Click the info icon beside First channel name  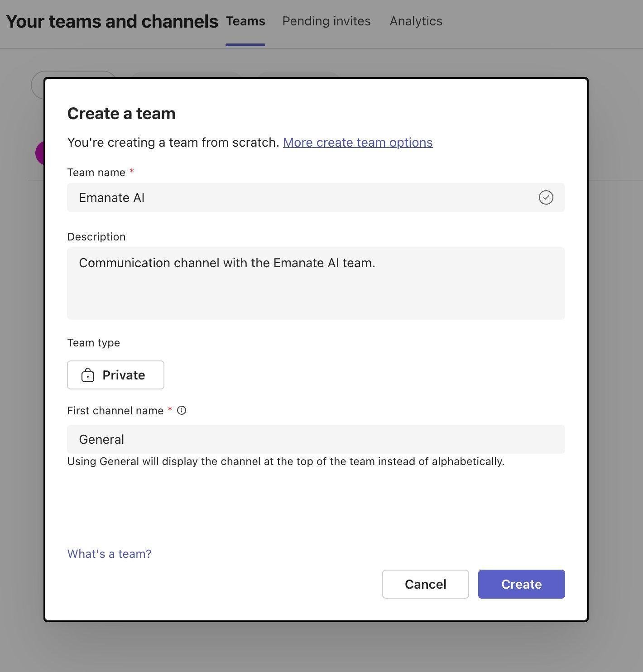[x=182, y=410]
